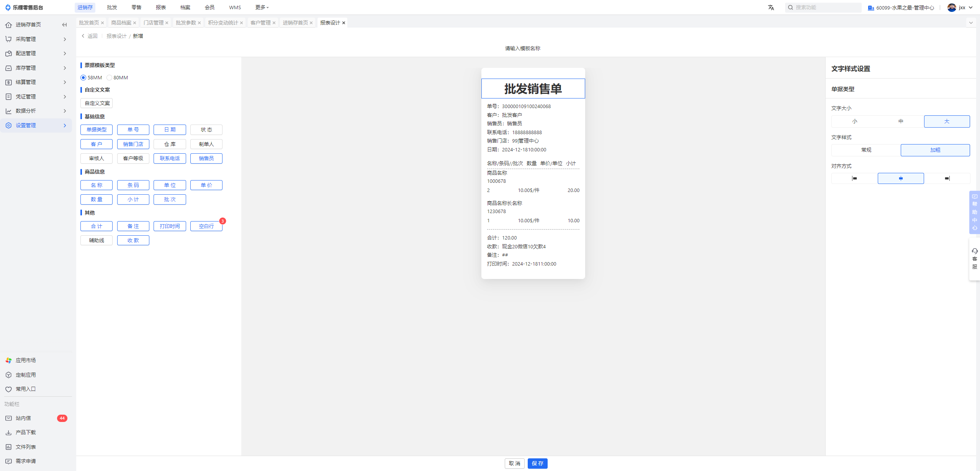Open the 报表 top menu item

click(x=161, y=7)
